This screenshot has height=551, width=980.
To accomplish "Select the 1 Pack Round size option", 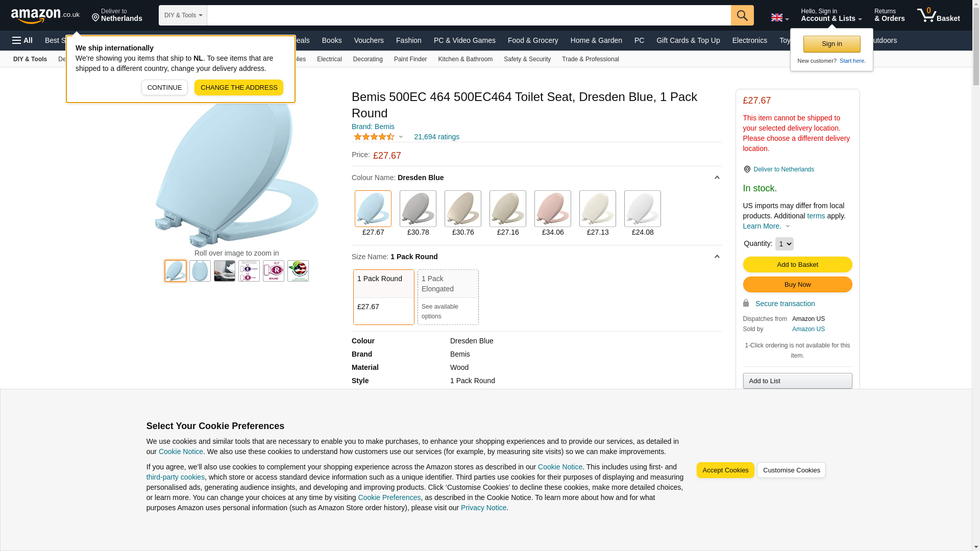I will [x=383, y=297].
